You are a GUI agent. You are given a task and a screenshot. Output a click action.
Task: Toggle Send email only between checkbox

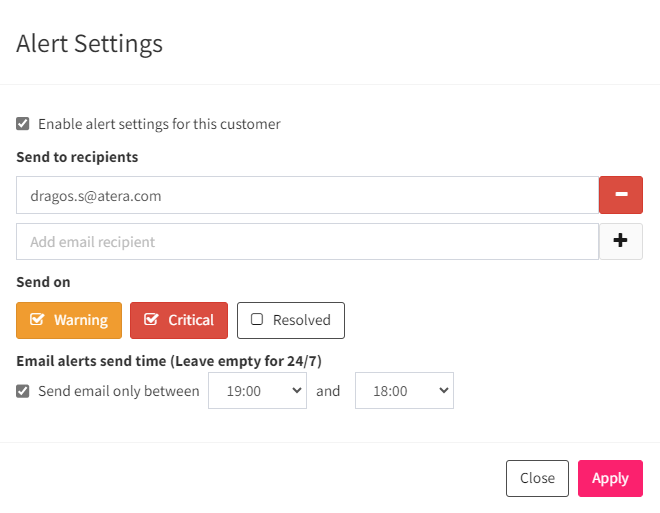click(x=23, y=391)
